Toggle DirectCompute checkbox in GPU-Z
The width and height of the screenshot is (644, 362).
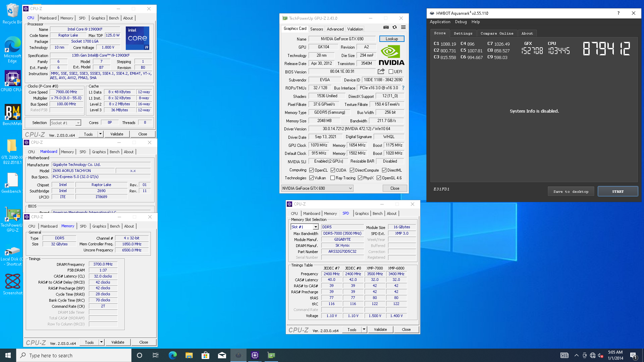pyautogui.click(x=352, y=170)
